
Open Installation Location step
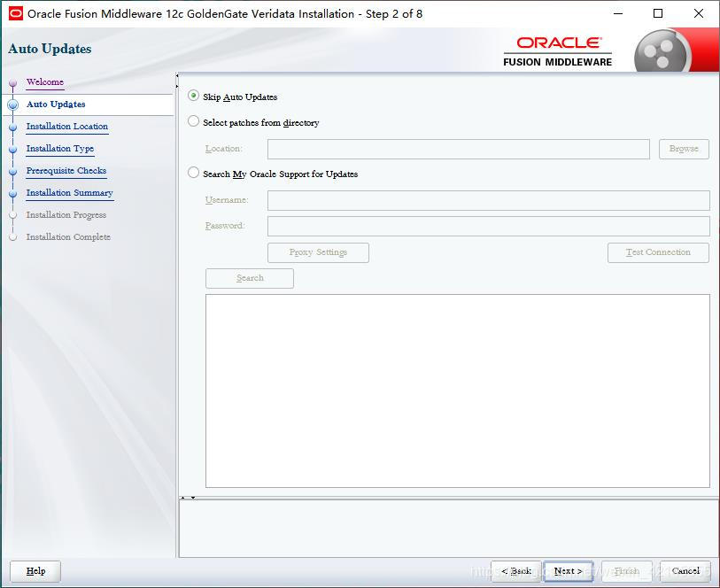click(x=67, y=127)
